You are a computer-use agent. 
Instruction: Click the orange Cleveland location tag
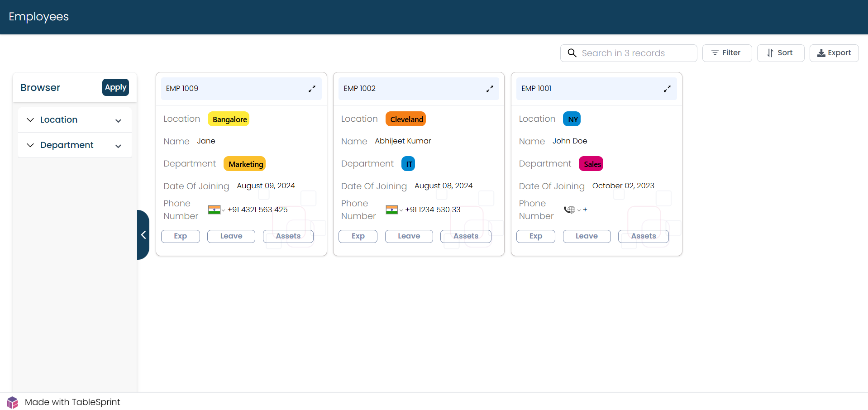[405, 119]
